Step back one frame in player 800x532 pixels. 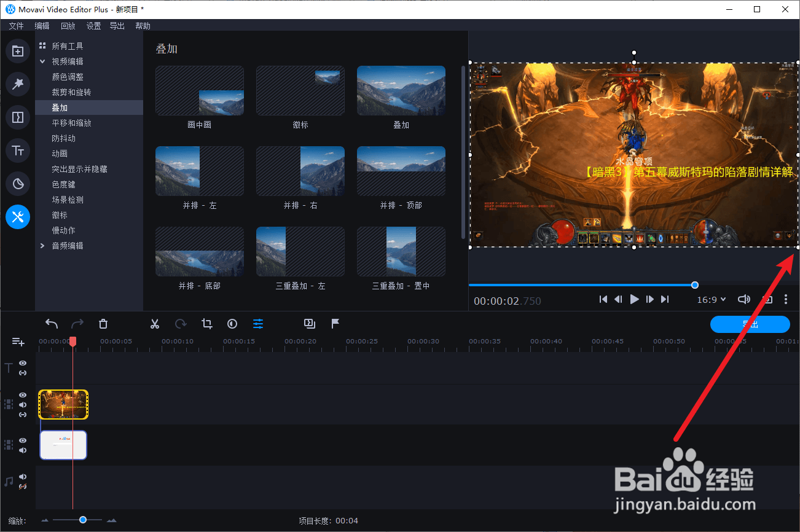[x=619, y=299]
